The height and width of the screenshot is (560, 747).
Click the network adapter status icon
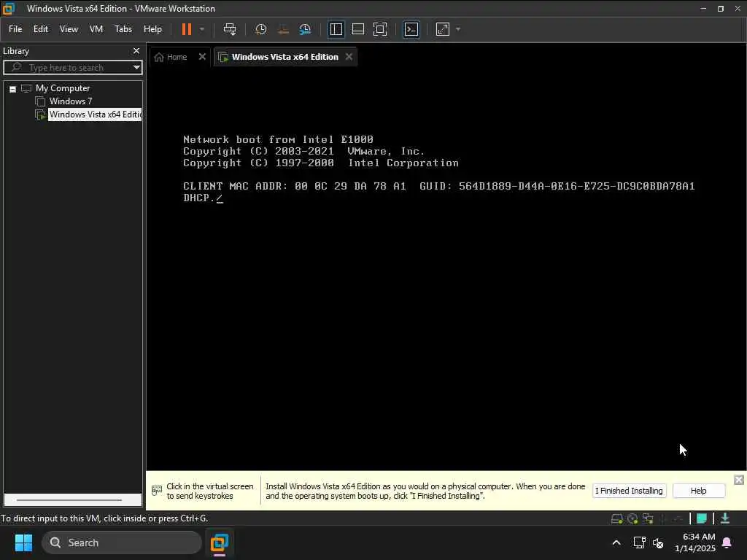648,518
